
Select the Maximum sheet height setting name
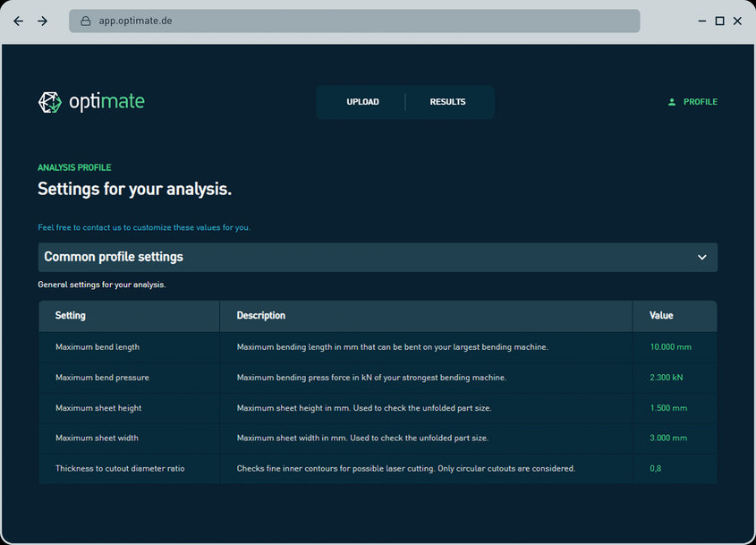(98, 408)
